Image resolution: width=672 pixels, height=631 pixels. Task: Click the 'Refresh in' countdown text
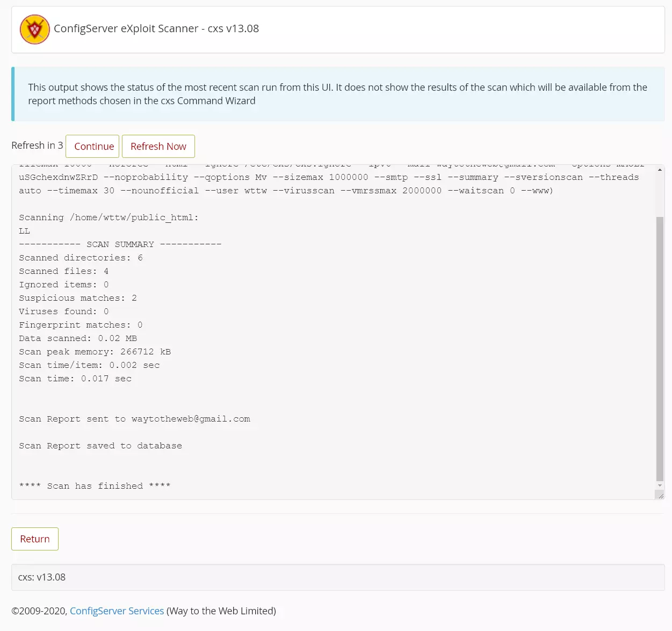point(37,146)
